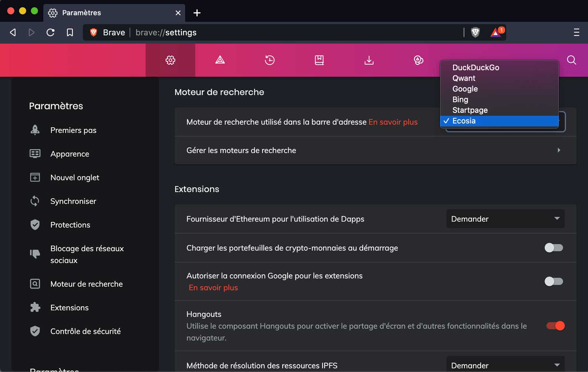Open Brave Rewards triangle tab

click(220, 60)
